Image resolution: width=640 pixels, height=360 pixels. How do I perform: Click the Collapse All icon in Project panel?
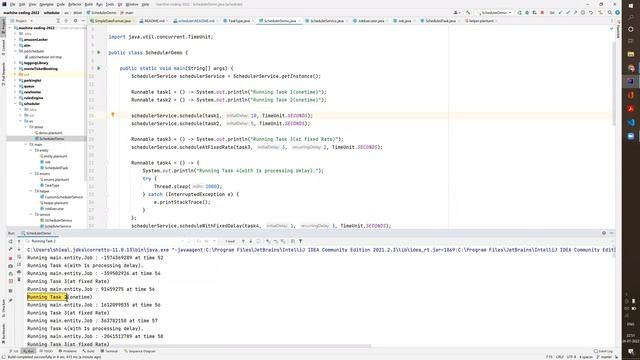[x=66, y=20]
